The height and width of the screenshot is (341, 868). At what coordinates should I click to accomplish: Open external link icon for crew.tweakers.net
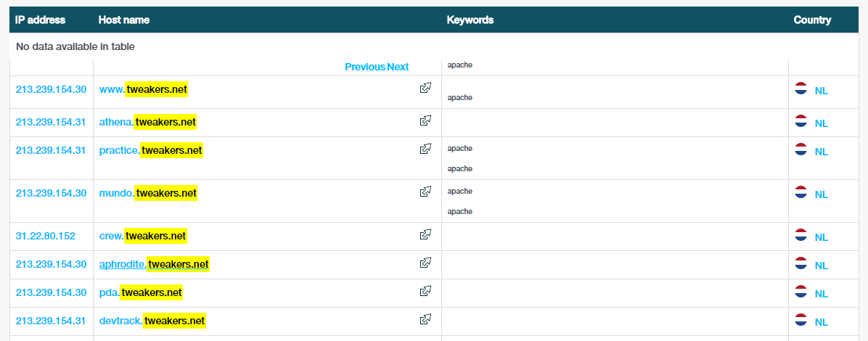(425, 234)
